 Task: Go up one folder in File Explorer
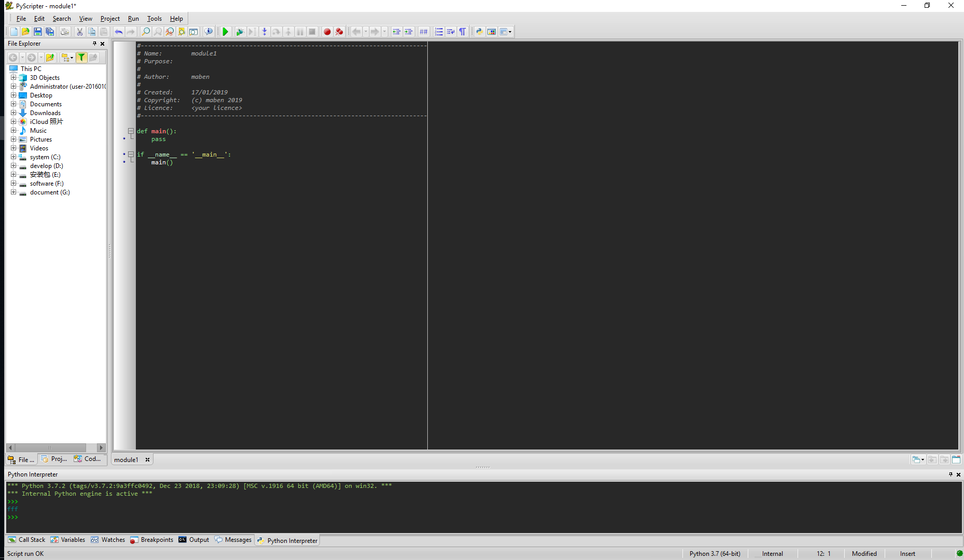[x=50, y=58]
